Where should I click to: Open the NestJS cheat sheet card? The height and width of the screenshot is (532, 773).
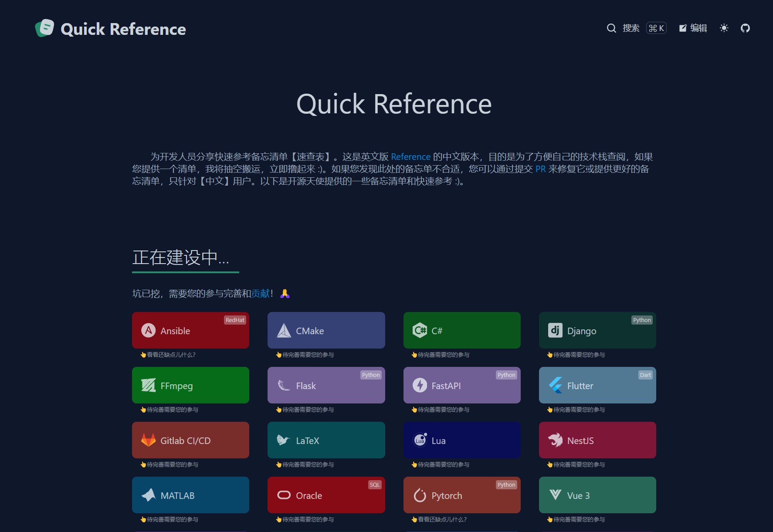pyautogui.click(x=597, y=440)
